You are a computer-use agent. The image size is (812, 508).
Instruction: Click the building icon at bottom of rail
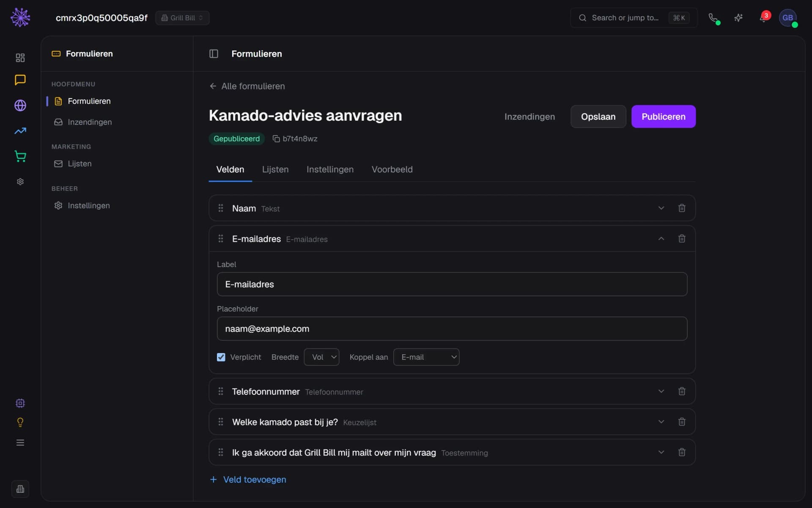pos(20,489)
